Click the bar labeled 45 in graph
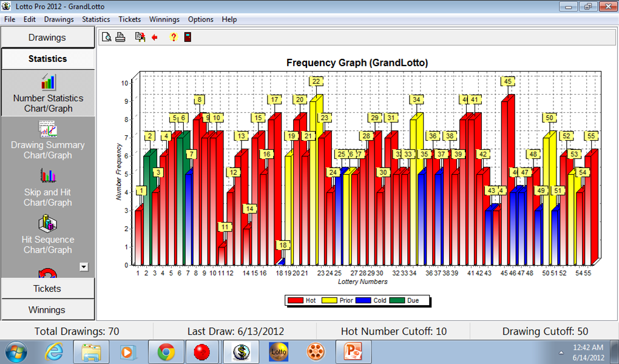This screenshot has height=364, width=619. (508, 181)
